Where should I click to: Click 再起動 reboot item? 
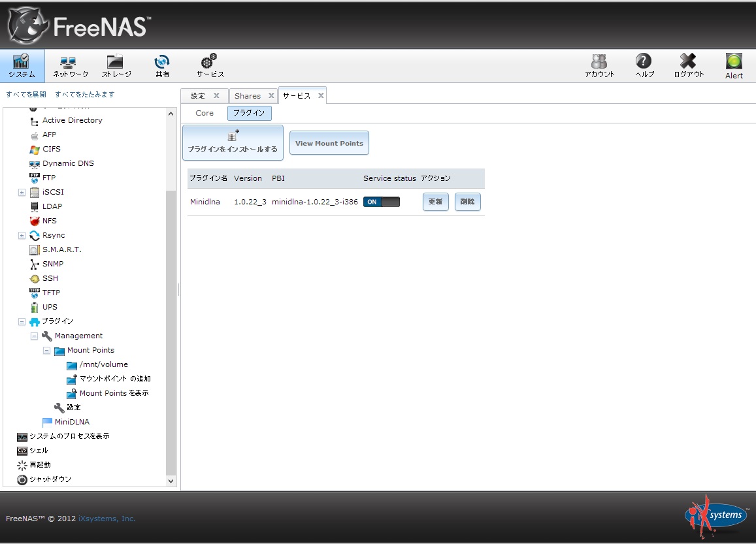(x=40, y=465)
